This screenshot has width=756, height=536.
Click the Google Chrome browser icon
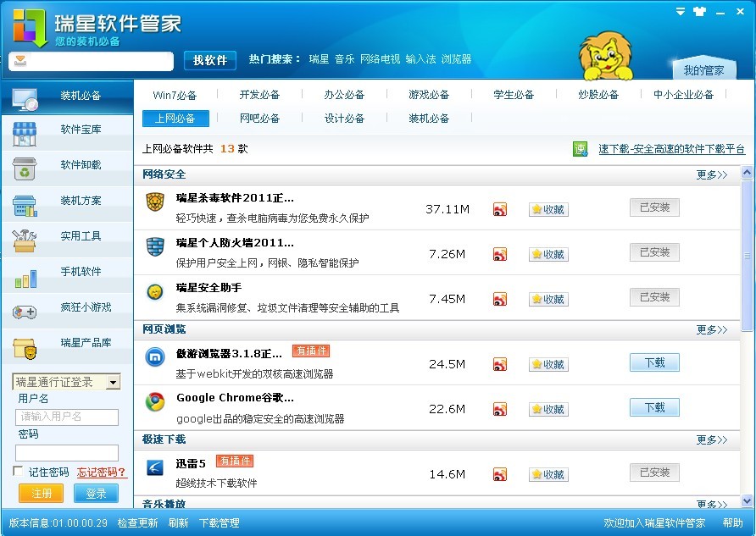[154, 401]
